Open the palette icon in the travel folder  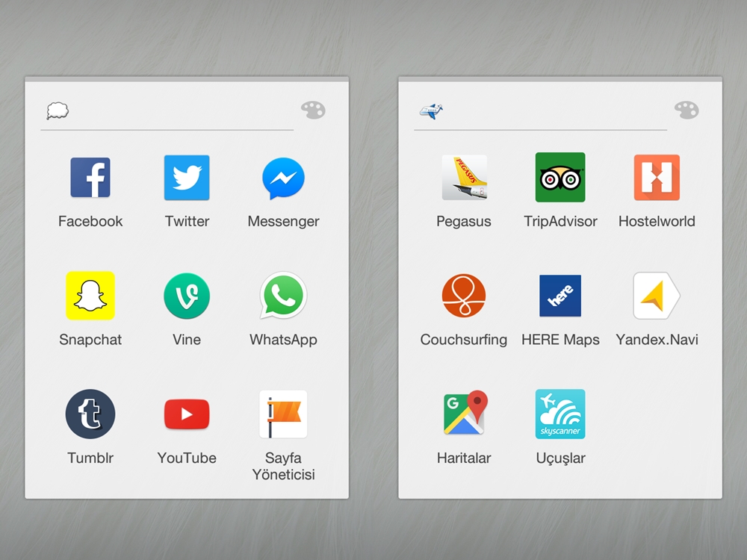[x=686, y=111]
